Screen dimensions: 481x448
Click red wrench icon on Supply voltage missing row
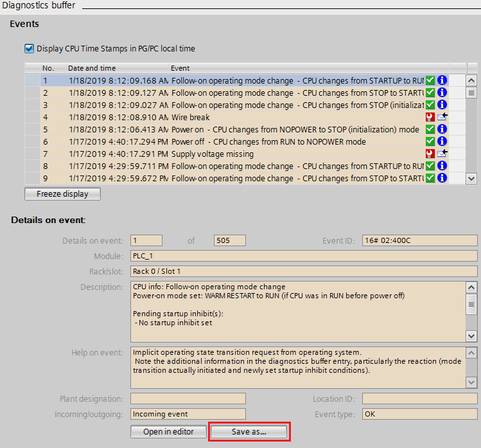[x=430, y=154]
